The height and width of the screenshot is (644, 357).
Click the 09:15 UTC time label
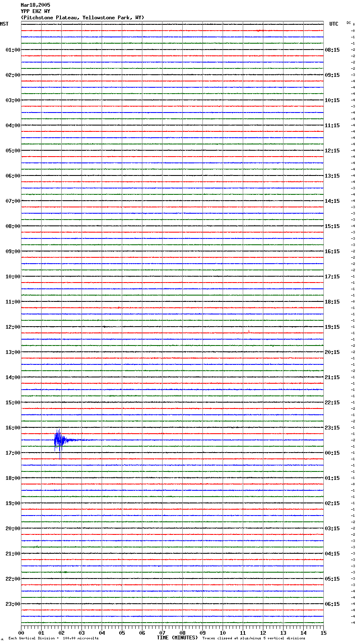click(332, 75)
